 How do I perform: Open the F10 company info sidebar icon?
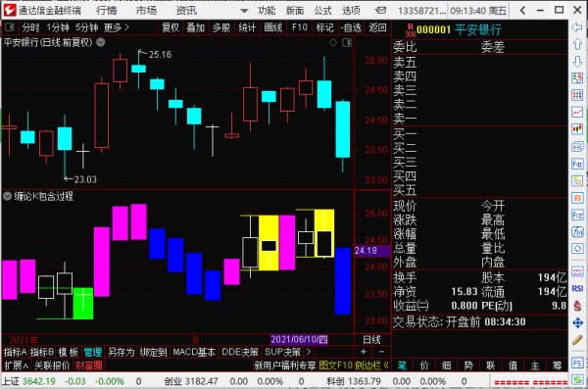tap(577, 164)
